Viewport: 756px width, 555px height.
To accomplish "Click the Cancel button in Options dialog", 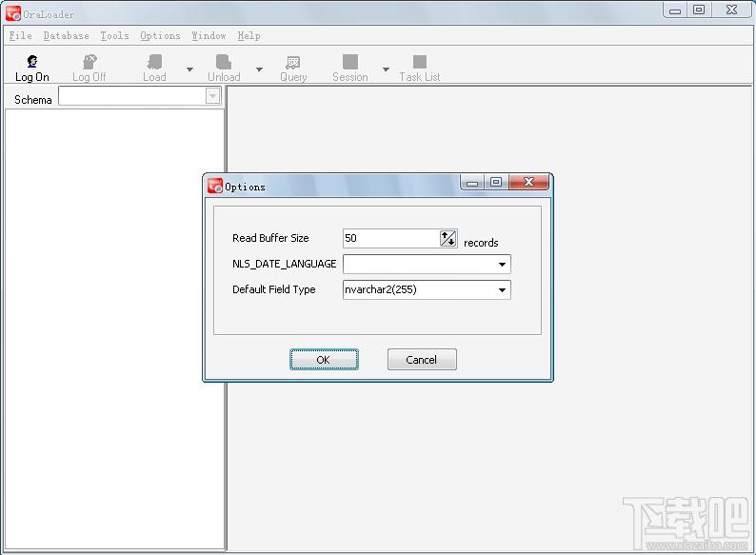I will coord(422,360).
